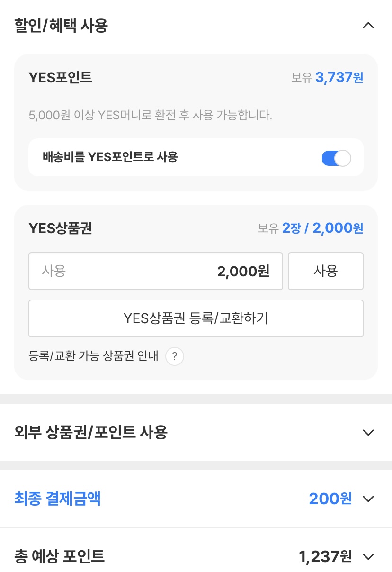Tap the 배송비를 YES포인트로 사용 label
Viewport: 392px width, 572px height.
click(x=110, y=157)
